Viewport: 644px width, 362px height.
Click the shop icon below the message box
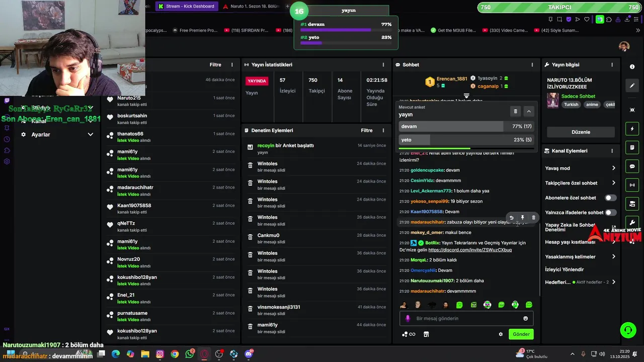click(426, 334)
